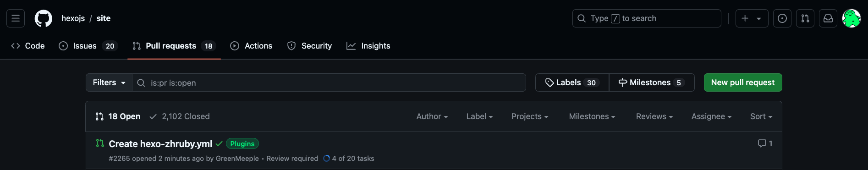Open the pull requests icon in the header

coord(805,18)
